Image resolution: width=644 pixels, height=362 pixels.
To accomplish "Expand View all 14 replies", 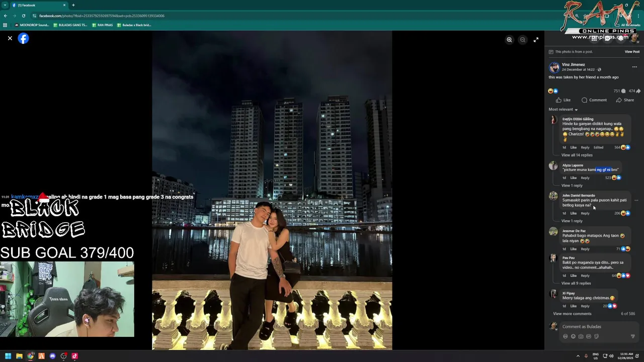I will 577,155.
